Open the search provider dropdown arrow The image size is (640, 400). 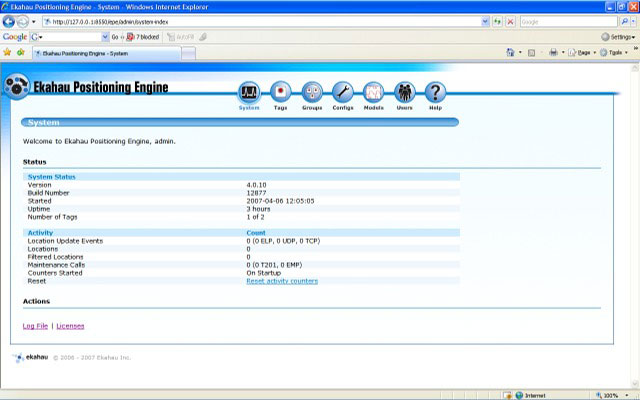tap(633, 22)
